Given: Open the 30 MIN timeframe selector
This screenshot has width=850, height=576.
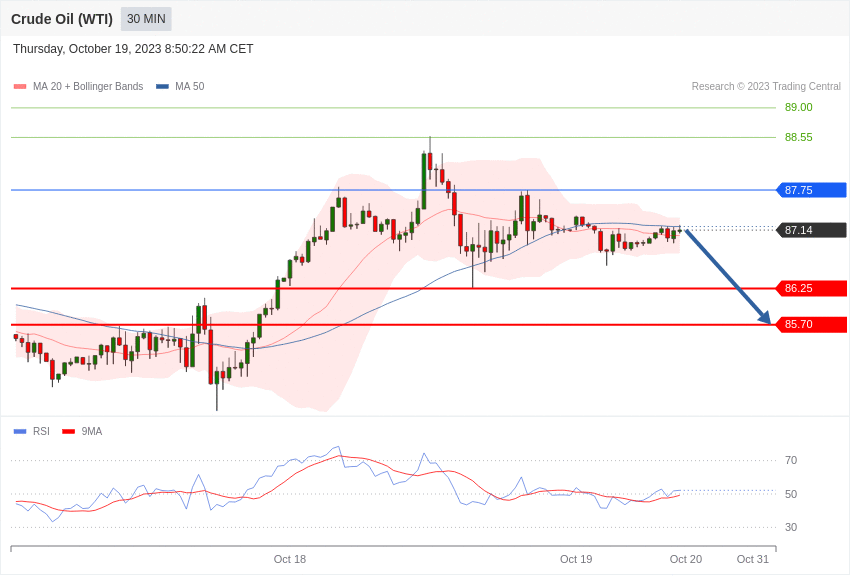Looking at the screenshot, I should click(146, 19).
